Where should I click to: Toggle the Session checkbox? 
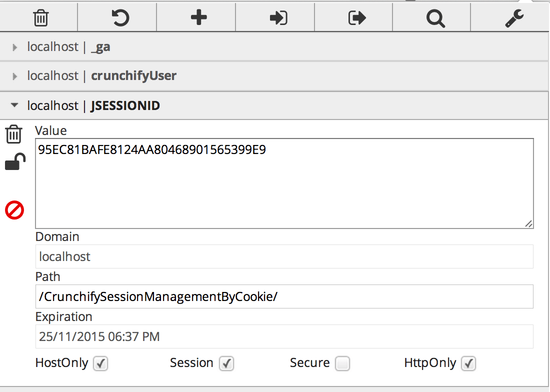pyautogui.click(x=226, y=363)
